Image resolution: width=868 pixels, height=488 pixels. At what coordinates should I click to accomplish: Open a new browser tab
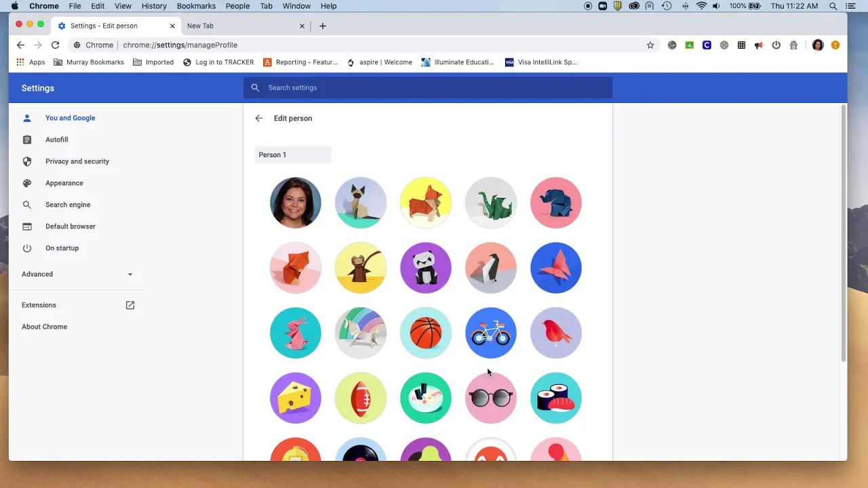(x=323, y=26)
